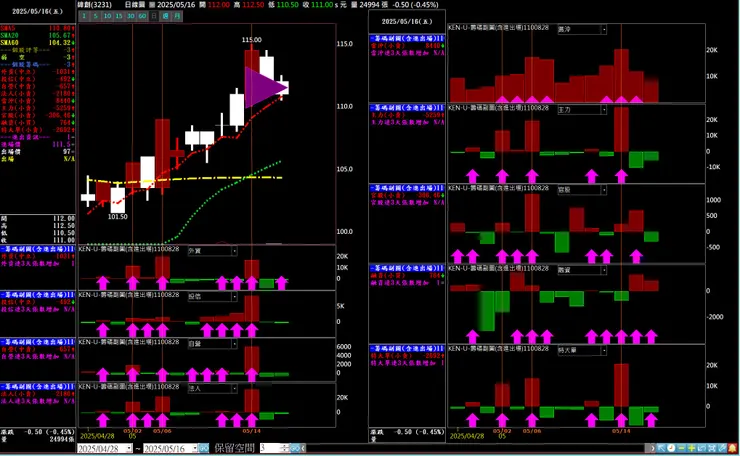Select the monthly (月) chart period
Image resolution: width=740 pixels, height=456 pixels.
coord(177,16)
